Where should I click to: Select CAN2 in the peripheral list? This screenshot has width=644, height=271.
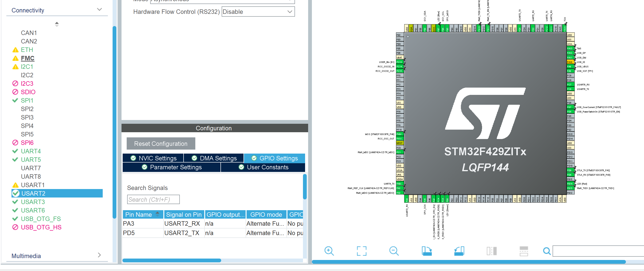point(29,42)
